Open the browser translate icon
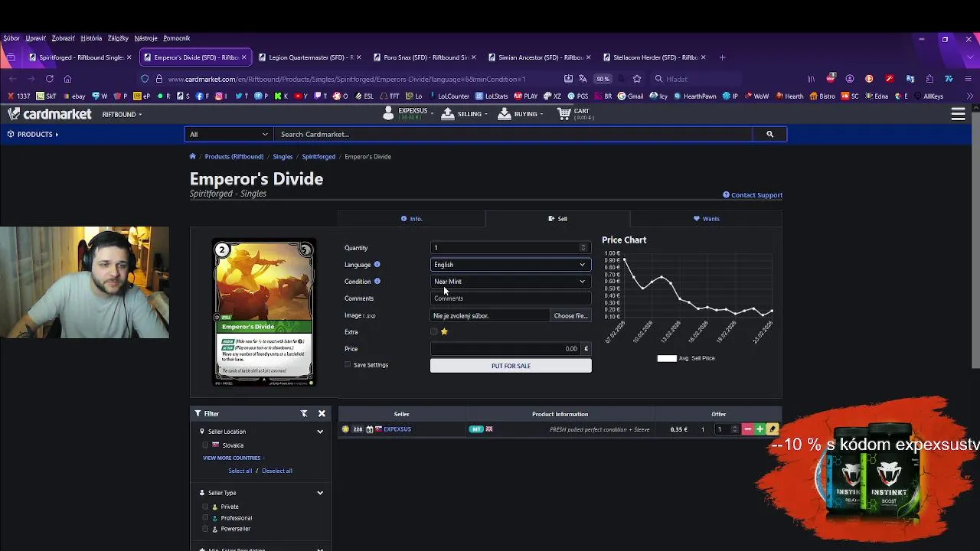The height and width of the screenshot is (551, 980). [583, 79]
